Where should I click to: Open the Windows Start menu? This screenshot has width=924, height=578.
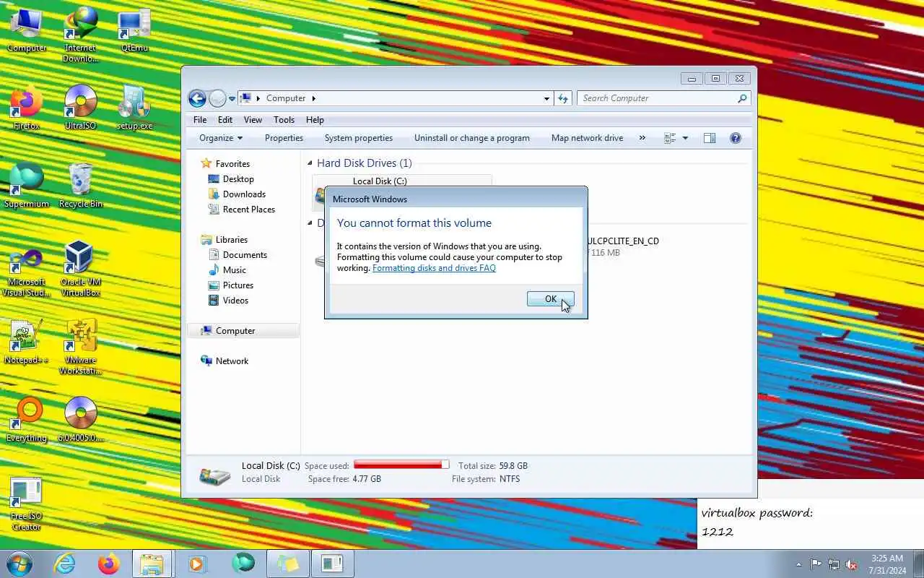point(19,564)
